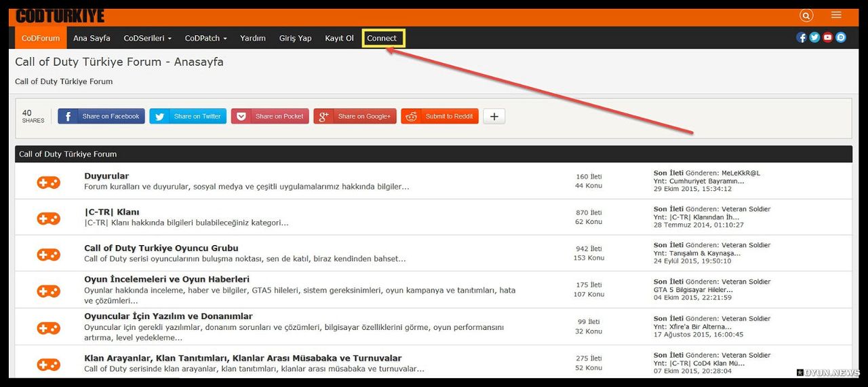
Task: Go to Ana Sayfa menu item
Action: (x=92, y=38)
